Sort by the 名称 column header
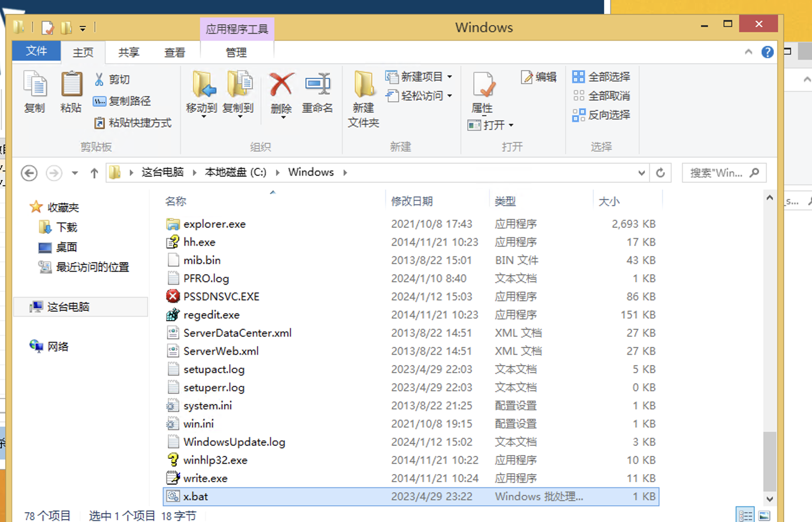Viewport: 812px width, 522px height. click(176, 201)
